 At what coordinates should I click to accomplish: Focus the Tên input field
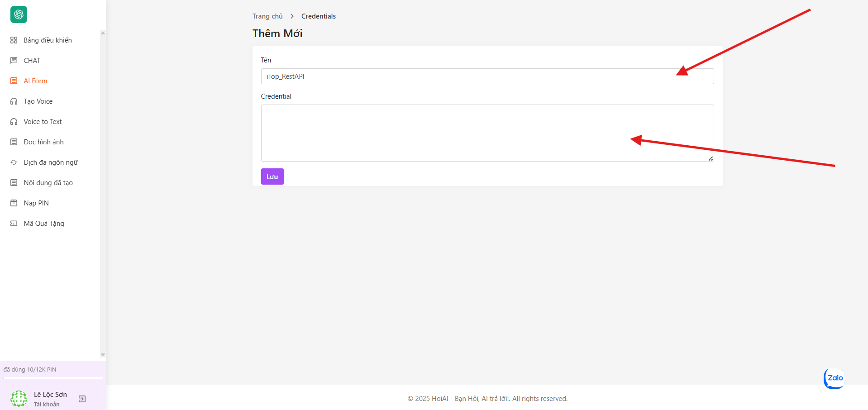(487, 76)
